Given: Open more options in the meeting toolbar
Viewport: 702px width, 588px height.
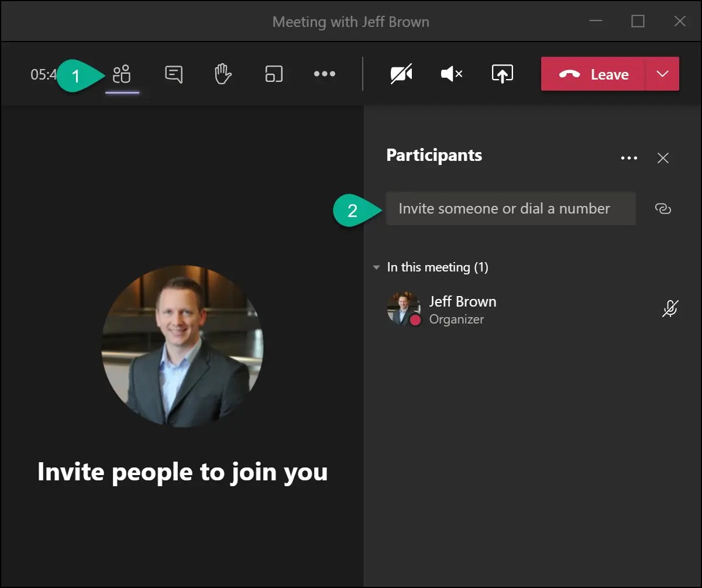Looking at the screenshot, I should tap(325, 74).
